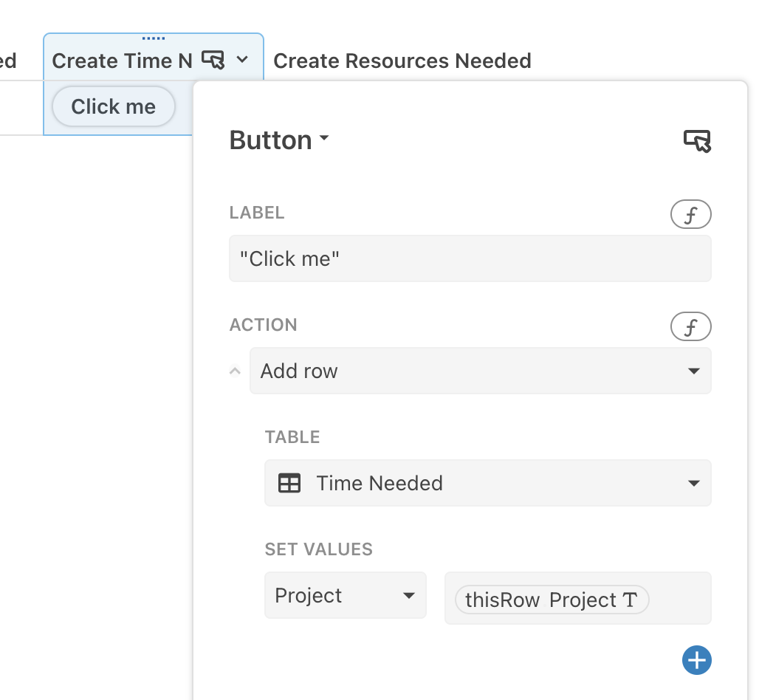Open the Button column type dropdown

(279, 140)
